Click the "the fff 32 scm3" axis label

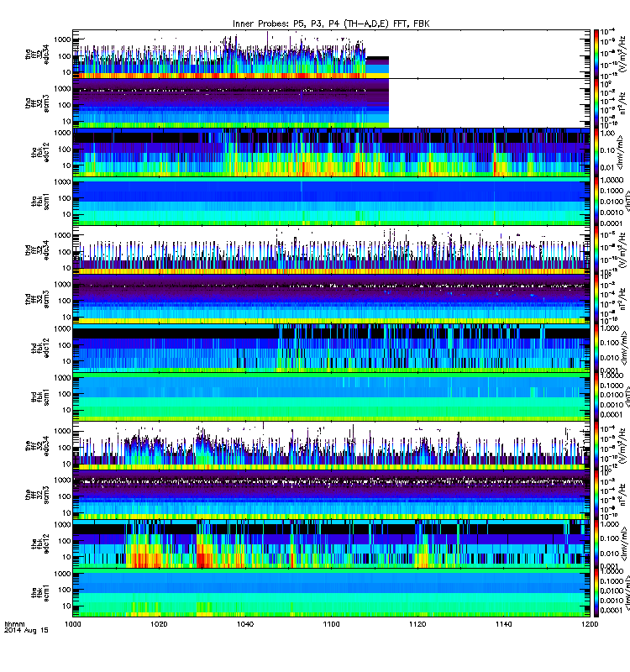coord(37,495)
